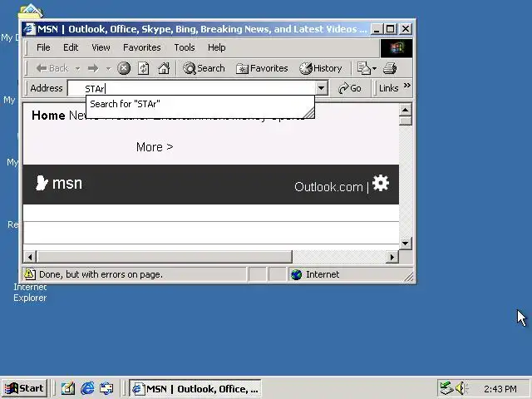Image resolution: width=532 pixels, height=399 pixels.
Task: Open the Edit menu
Action: coord(71,47)
